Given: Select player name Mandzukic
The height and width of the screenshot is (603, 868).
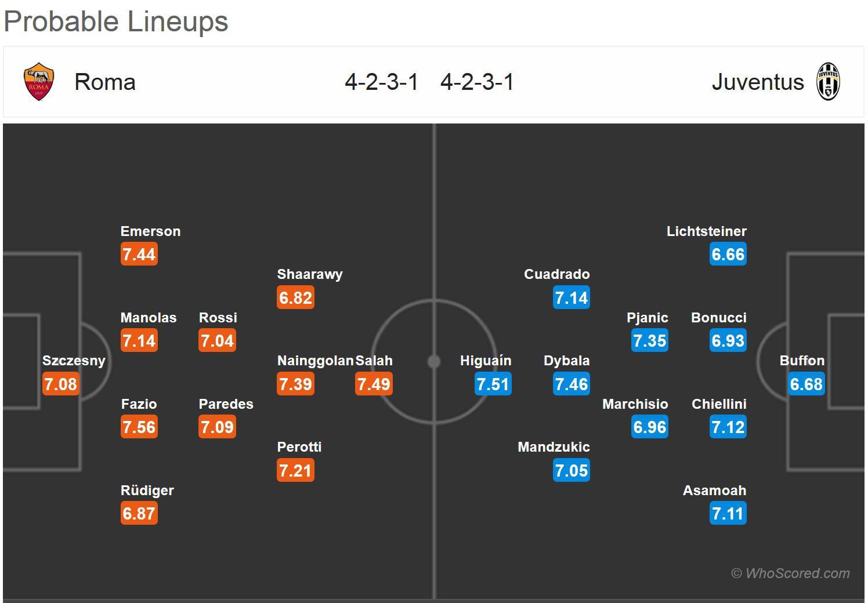Looking at the screenshot, I should tap(554, 447).
